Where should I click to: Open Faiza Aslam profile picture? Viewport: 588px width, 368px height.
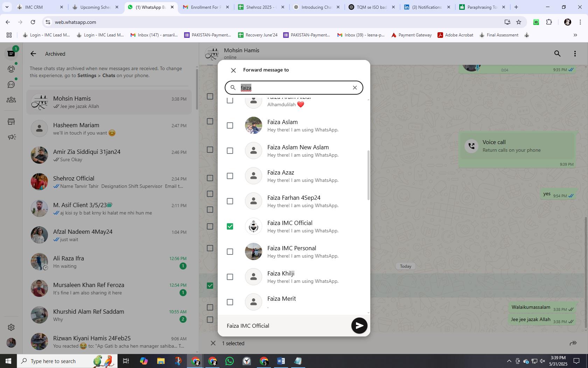(x=253, y=125)
